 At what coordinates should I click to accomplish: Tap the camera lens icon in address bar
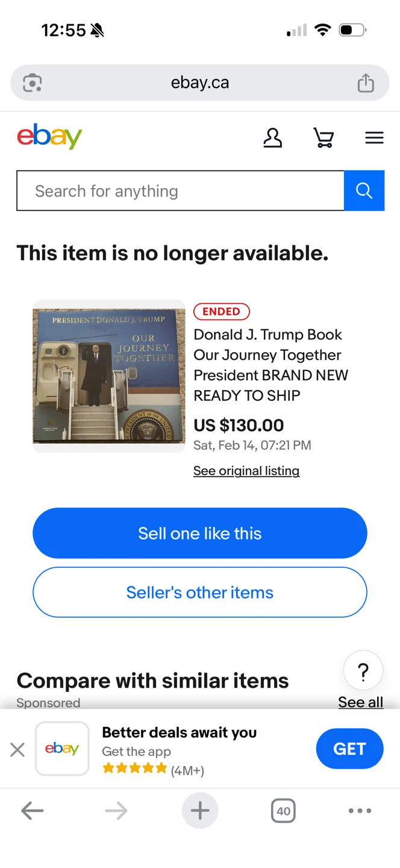pyautogui.click(x=33, y=83)
